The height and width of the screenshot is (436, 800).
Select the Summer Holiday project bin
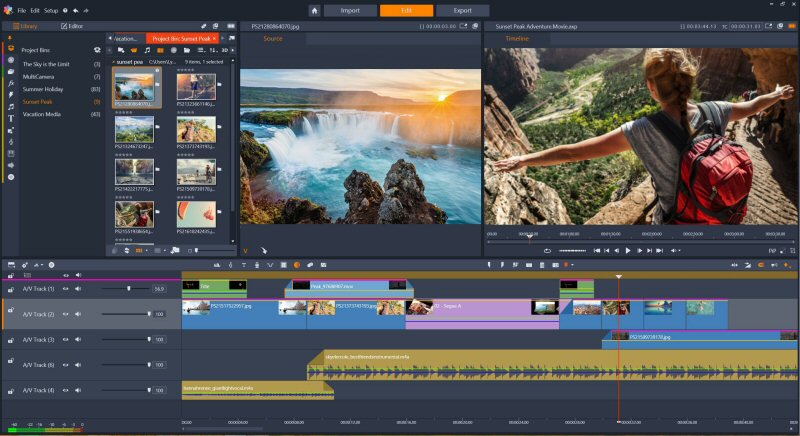click(x=44, y=88)
